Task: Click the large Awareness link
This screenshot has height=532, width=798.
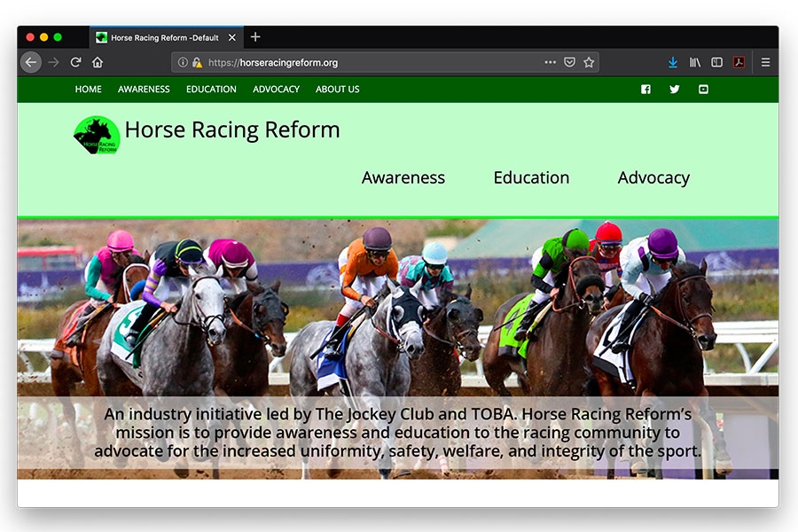Action: click(403, 177)
